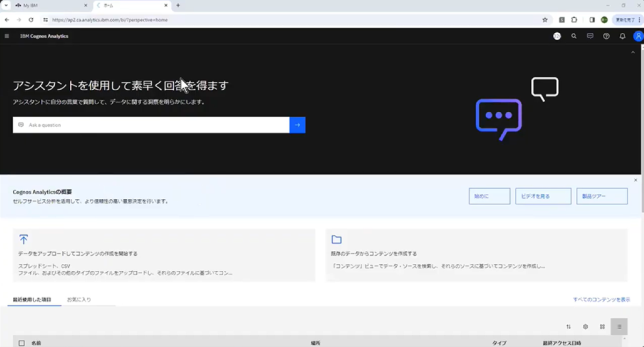
Task: Dismiss the Cognos Analyticsの概要 banner
Action: [636, 180]
